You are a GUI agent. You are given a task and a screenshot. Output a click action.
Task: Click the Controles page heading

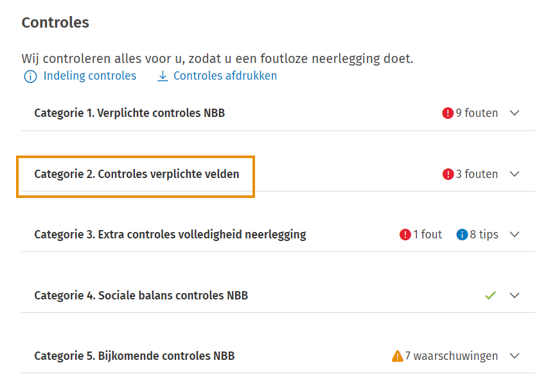point(55,22)
